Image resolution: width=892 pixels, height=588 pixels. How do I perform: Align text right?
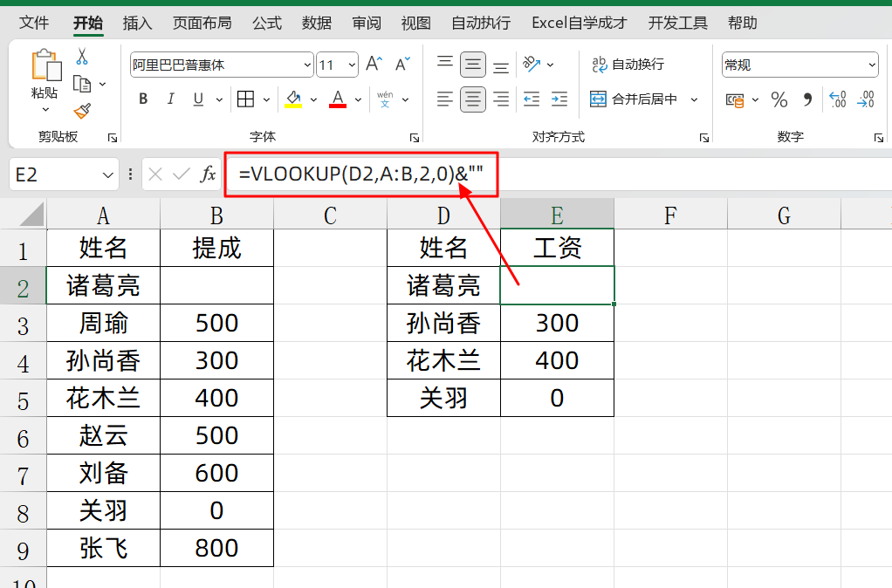(501, 99)
